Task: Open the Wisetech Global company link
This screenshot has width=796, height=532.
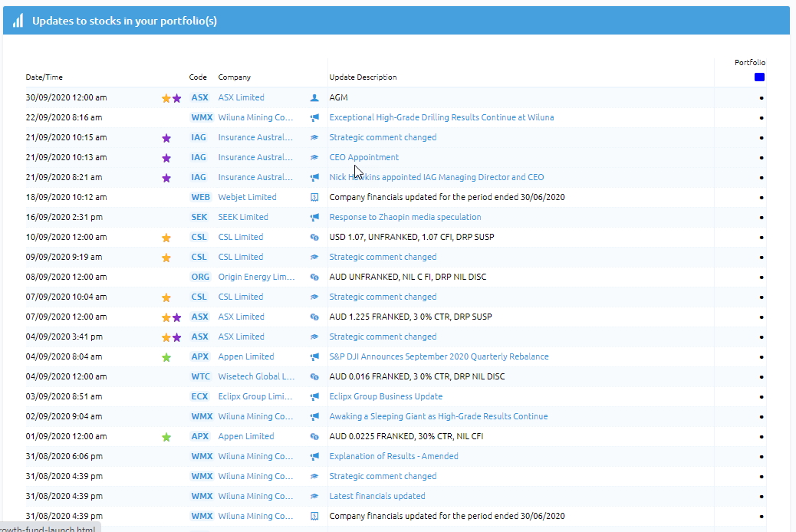Action: [256, 376]
